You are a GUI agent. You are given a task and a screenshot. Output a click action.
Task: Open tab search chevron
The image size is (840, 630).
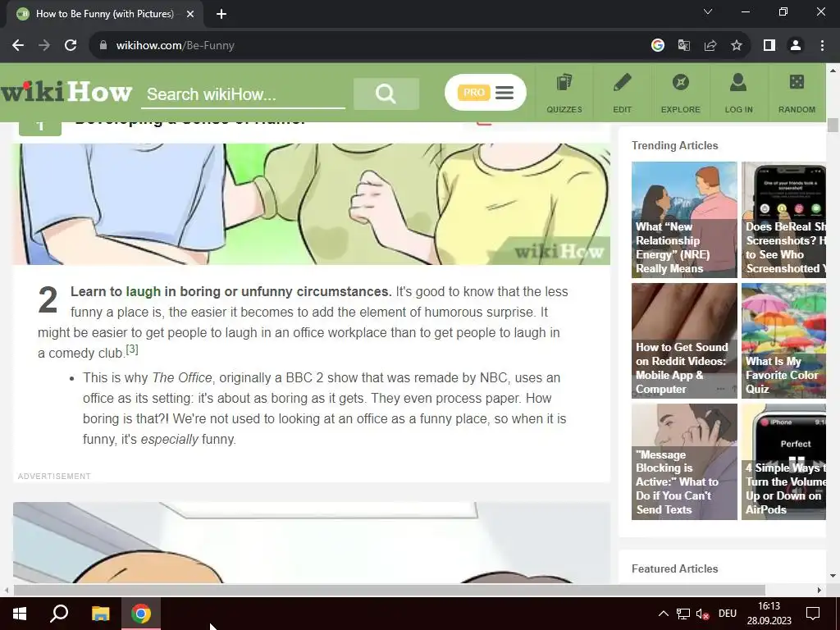pyautogui.click(x=708, y=11)
